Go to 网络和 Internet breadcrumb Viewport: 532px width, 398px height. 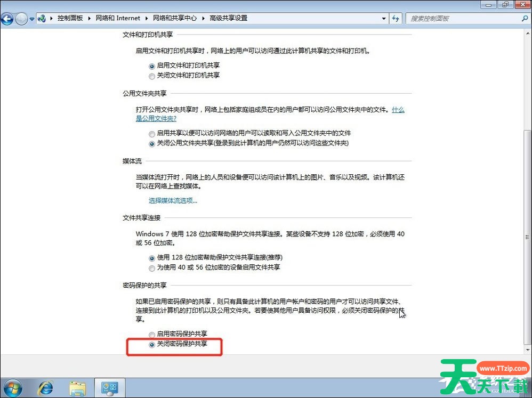click(118, 18)
